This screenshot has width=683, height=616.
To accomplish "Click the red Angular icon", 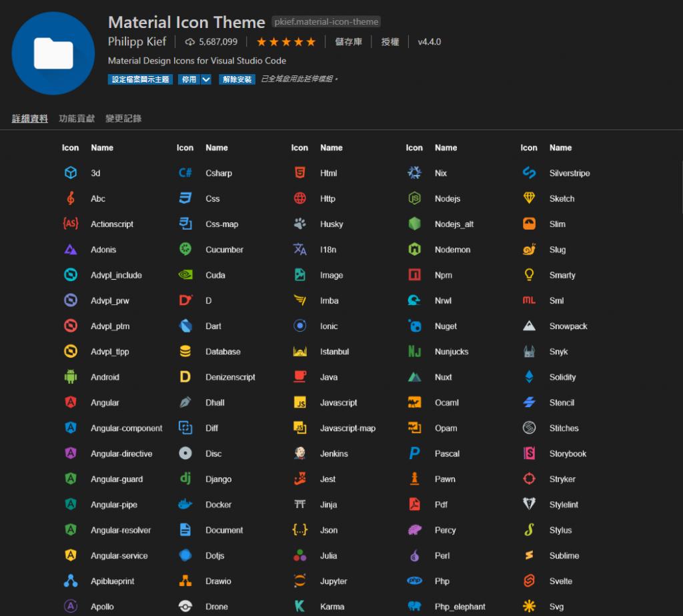I will (71, 402).
